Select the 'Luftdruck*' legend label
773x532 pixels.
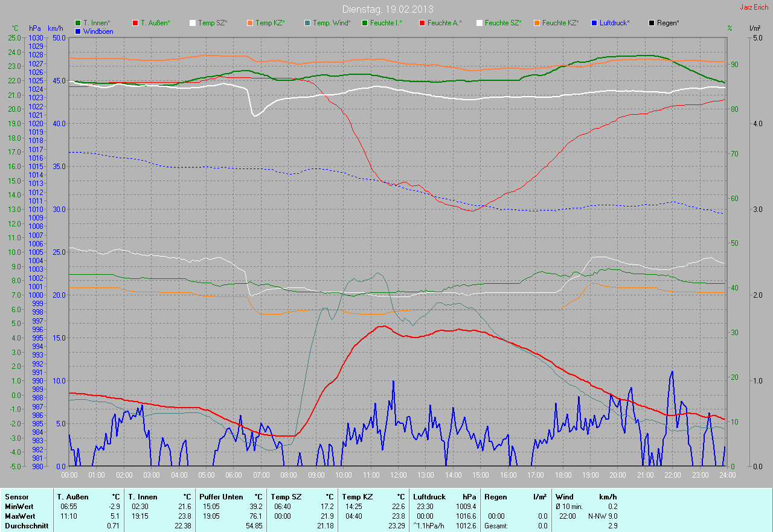(x=615, y=23)
